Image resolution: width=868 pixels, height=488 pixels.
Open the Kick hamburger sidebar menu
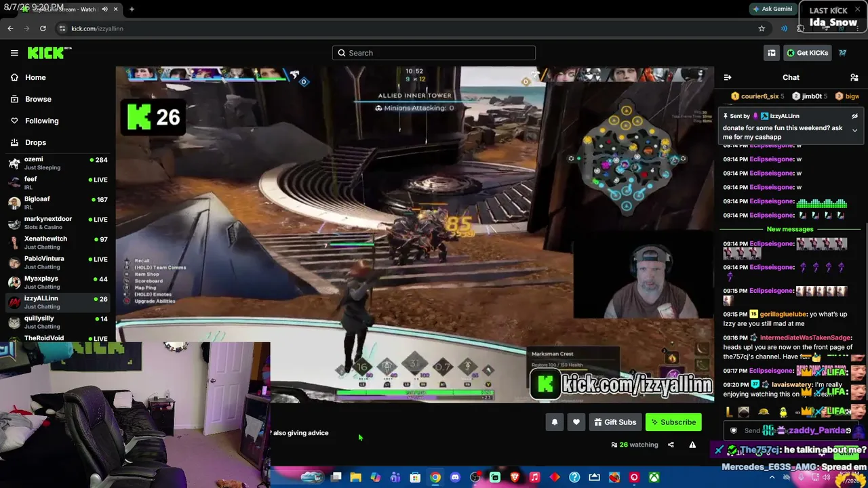click(14, 53)
